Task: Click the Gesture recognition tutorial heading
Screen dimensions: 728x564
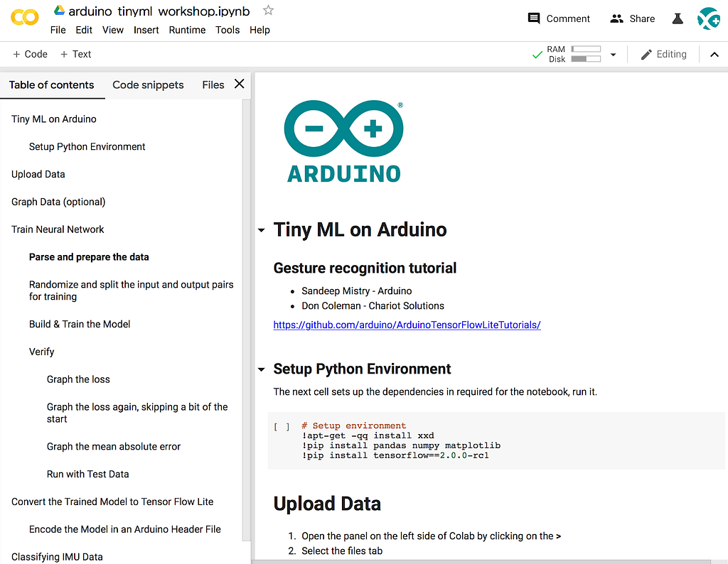Action: (365, 268)
